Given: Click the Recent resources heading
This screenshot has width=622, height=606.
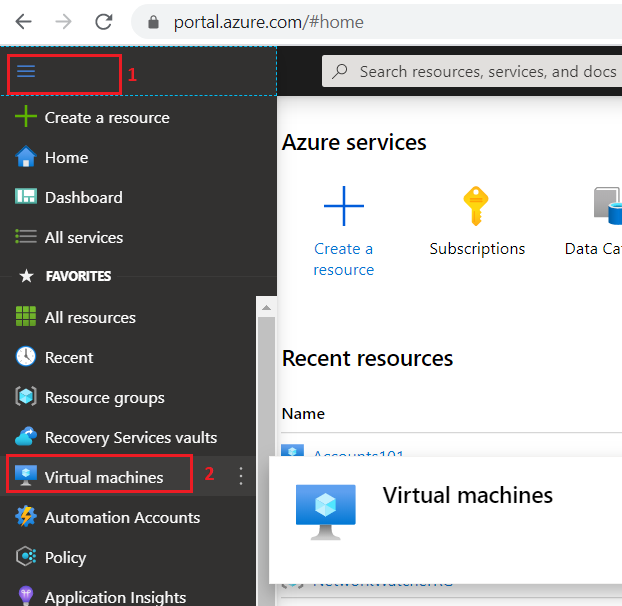Looking at the screenshot, I should pos(367,359).
